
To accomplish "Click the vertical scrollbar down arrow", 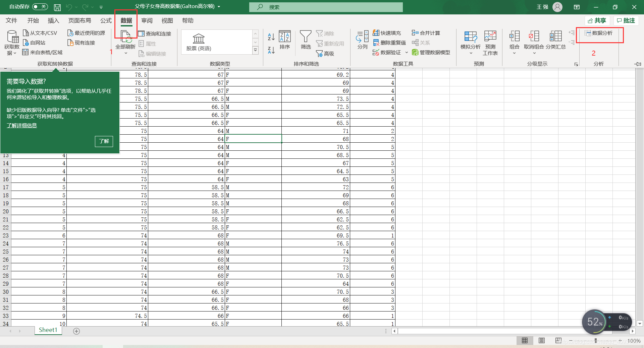I will tap(640, 324).
